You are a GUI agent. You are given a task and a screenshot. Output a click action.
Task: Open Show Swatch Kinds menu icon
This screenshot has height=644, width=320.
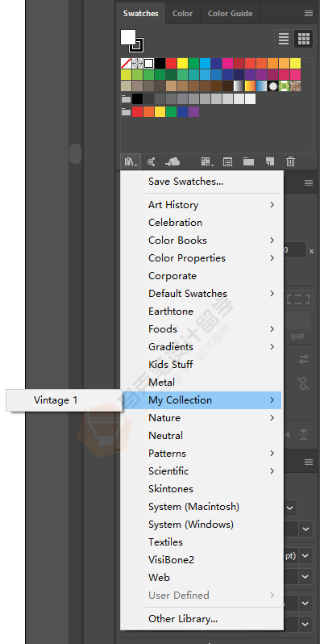click(207, 162)
